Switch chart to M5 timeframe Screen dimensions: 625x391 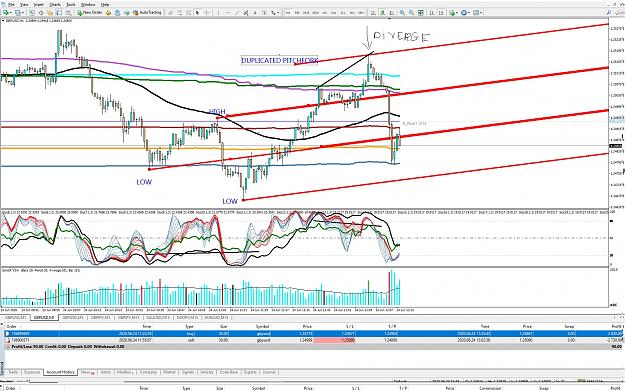tap(297, 13)
